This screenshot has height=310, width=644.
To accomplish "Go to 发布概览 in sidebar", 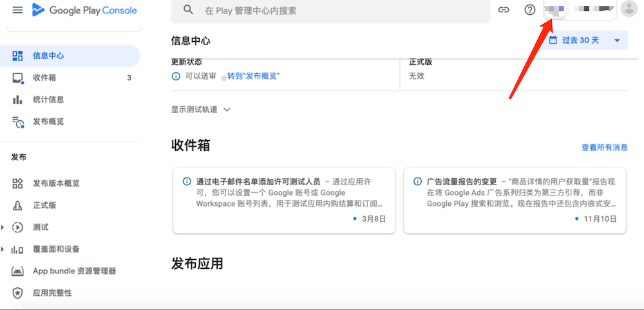I will pyautogui.click(x=48, y=122).
